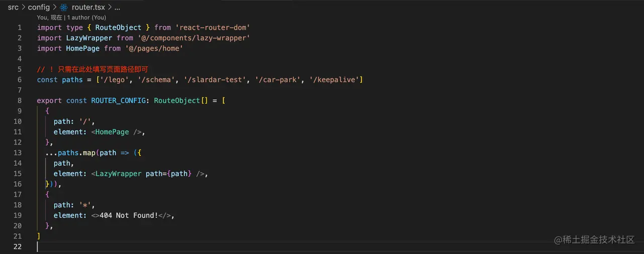
Task: Click the <LazyWrapper element on line 15
Action: tap(116, 173)
